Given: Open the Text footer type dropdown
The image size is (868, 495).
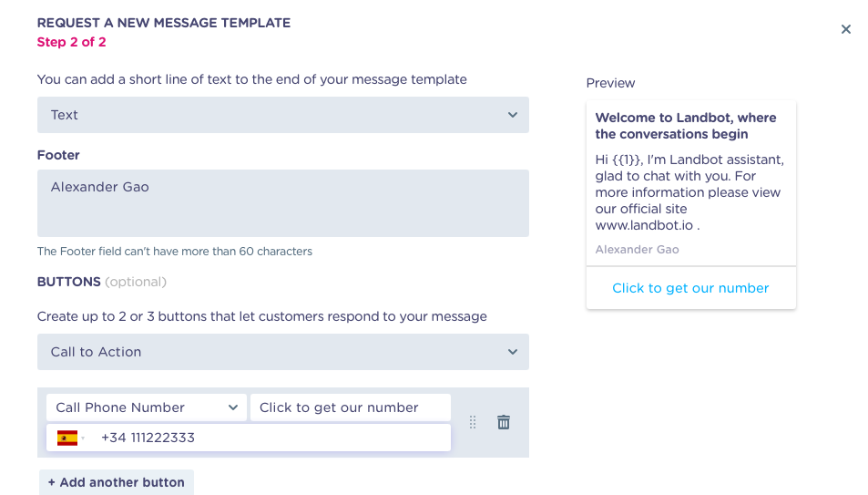Looking at the screenshot, I should [283, 115].
